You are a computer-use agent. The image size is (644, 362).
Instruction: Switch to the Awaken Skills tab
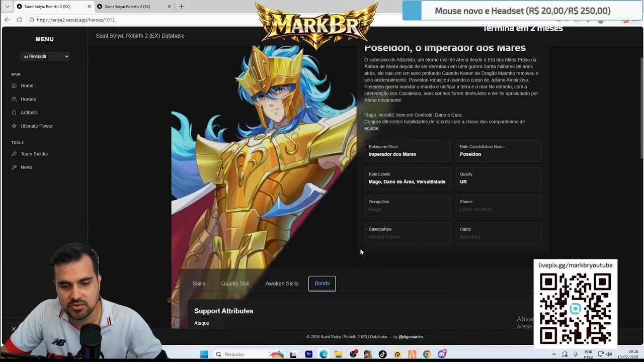tap(282, 284)
